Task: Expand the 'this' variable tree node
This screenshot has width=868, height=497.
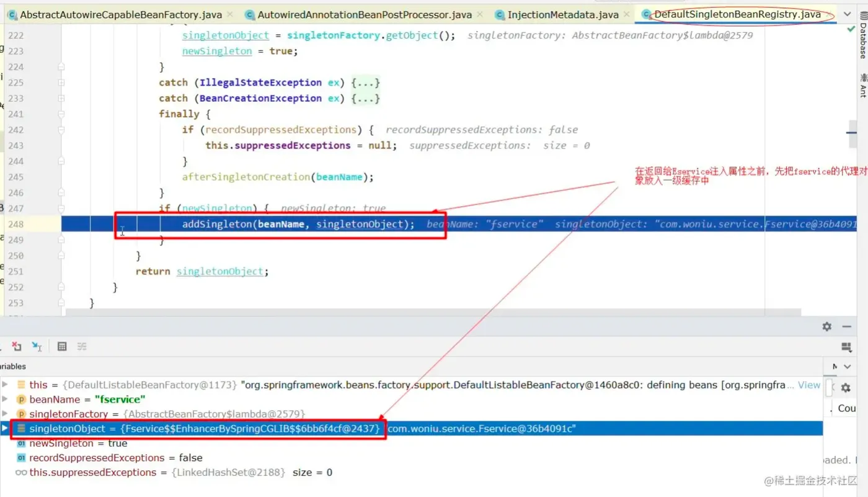Action: coord(5,385)
